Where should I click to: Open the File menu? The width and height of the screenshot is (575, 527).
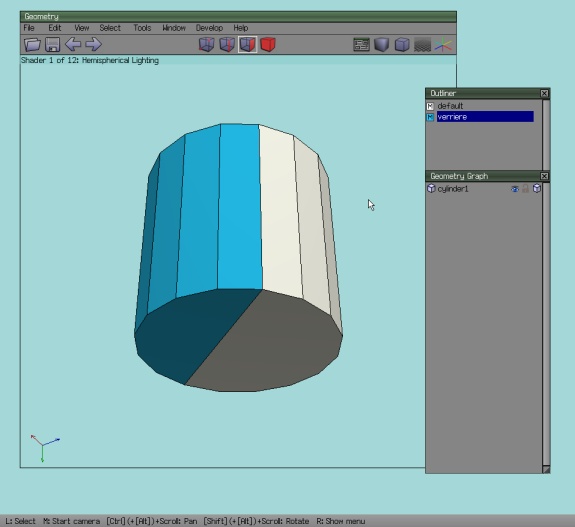tap(29, 28)
